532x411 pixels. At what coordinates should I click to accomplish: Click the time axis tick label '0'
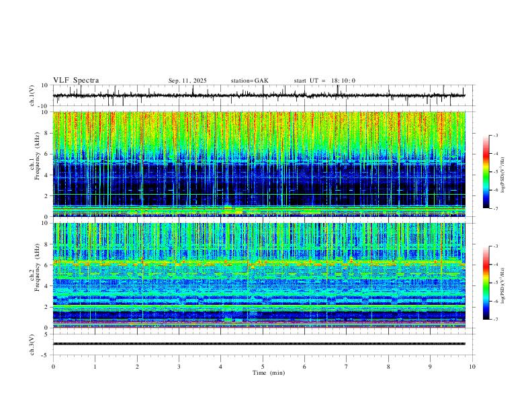(53, 367)
